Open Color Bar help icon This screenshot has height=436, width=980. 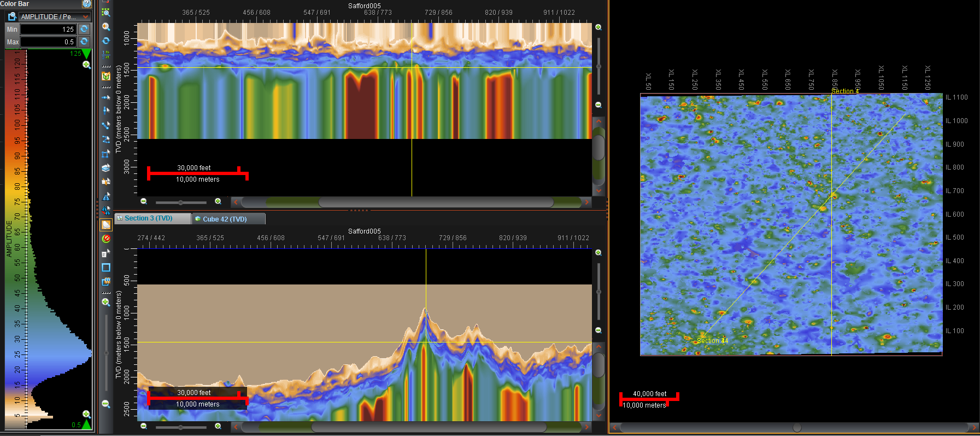coord(86,4)
